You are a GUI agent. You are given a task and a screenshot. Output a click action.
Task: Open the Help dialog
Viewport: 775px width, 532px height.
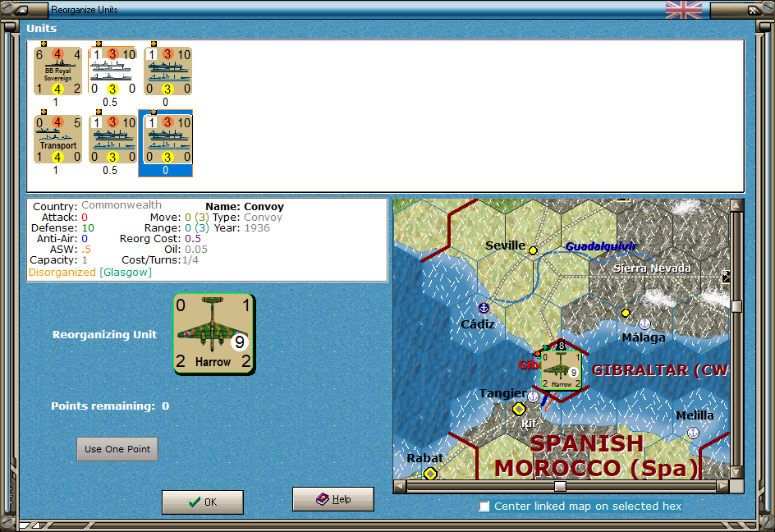point(332,498)
